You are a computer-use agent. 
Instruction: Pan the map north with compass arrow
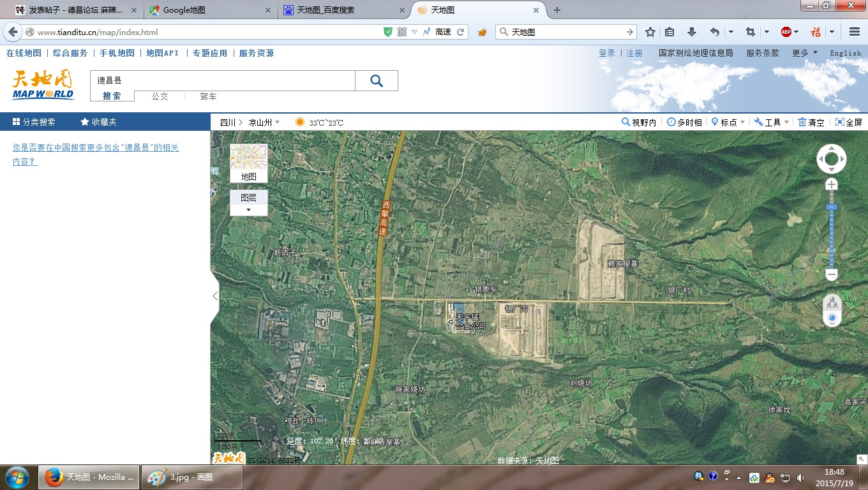coord(832,149)
